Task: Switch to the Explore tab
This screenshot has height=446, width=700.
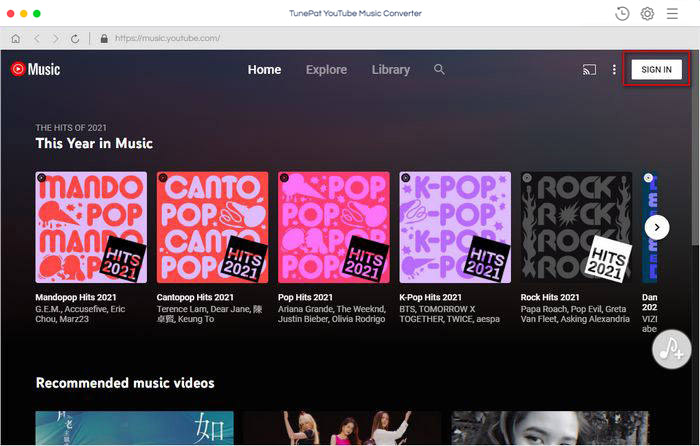Action: pyautogui.click(x=326, y=70)
